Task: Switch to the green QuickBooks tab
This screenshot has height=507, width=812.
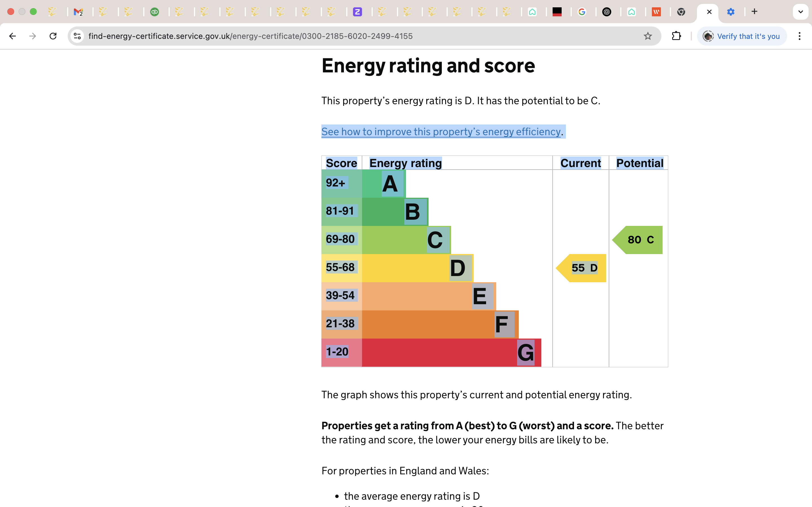Action: [x=154, y=12]
